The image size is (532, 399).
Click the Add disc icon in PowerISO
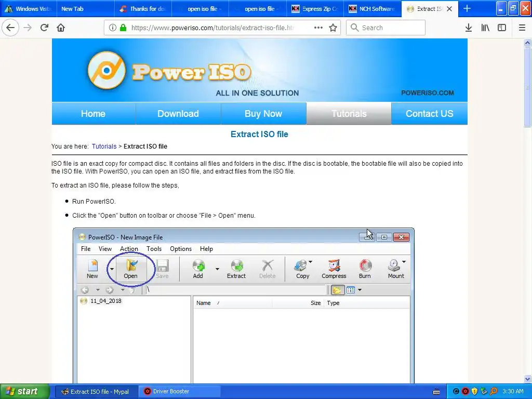(x=198, y=265)
